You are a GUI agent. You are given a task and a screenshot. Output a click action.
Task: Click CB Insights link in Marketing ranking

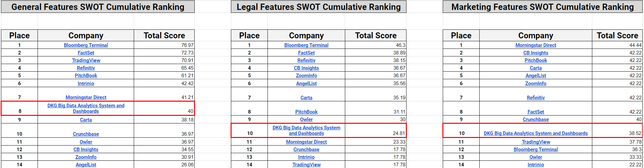[x=536, y=53]
